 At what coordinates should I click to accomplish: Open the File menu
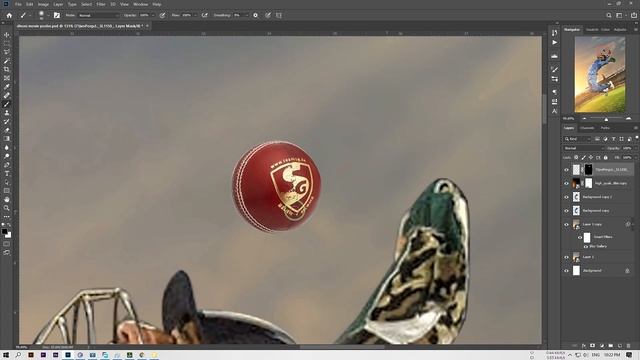coord(18,4)
